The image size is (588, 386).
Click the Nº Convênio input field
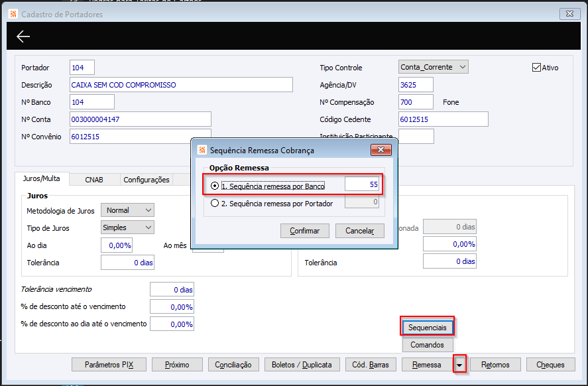pyautogui.click(x=141, y=136)
